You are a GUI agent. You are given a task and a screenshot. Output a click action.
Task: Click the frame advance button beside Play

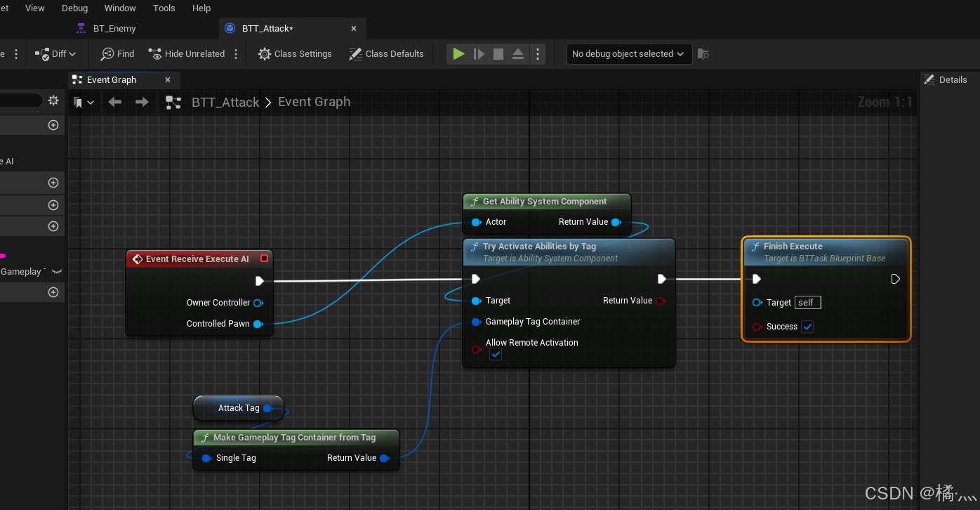479,54
